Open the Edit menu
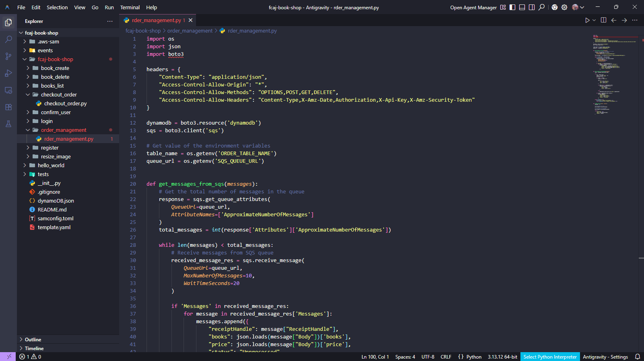Screen dimensions: 644x361 click(36, 7)
